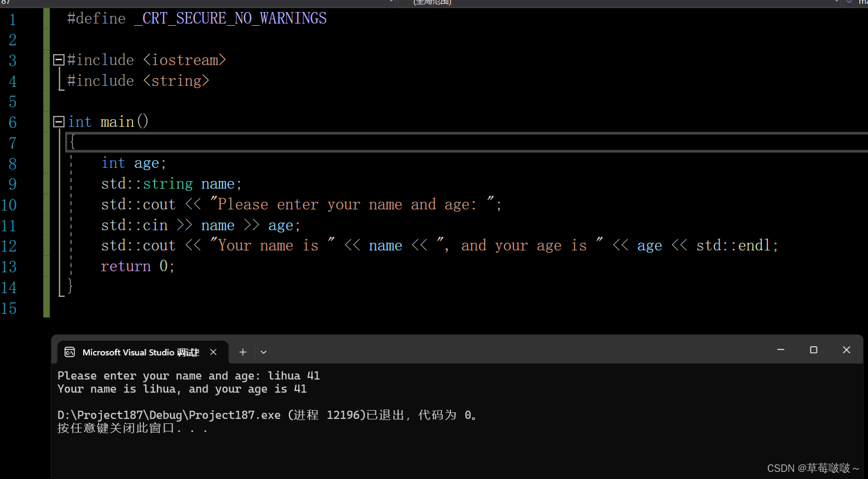Click the '按任意键关闭此窗口' console line
This screenshot has width=868, height=479.
click(133, 428)
